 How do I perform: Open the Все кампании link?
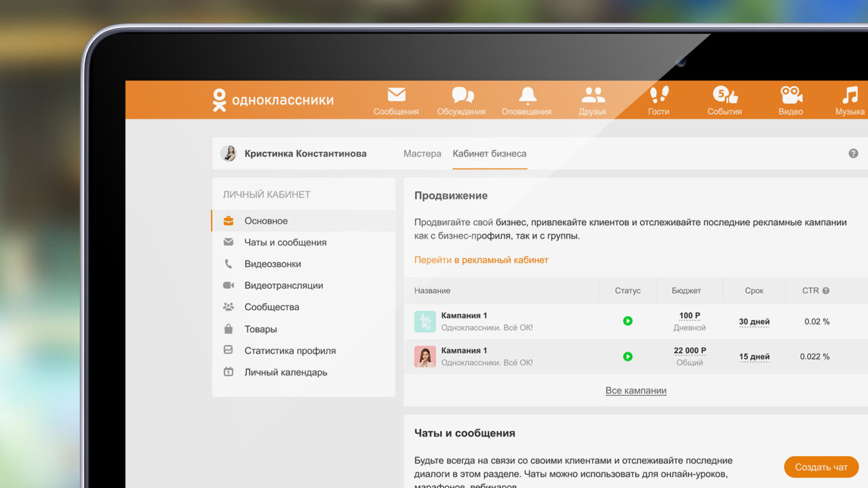click(636, 391)
